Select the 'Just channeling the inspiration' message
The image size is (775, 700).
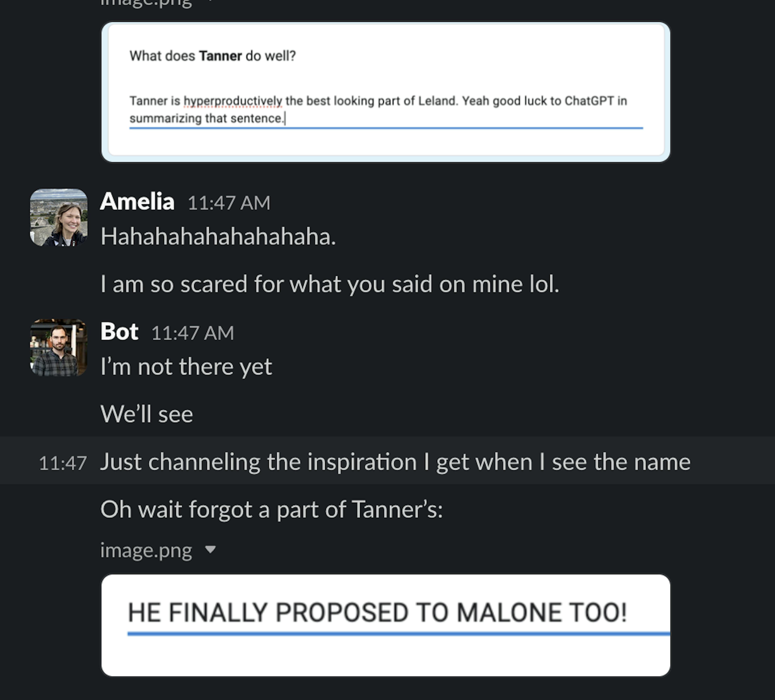(395, 462)
